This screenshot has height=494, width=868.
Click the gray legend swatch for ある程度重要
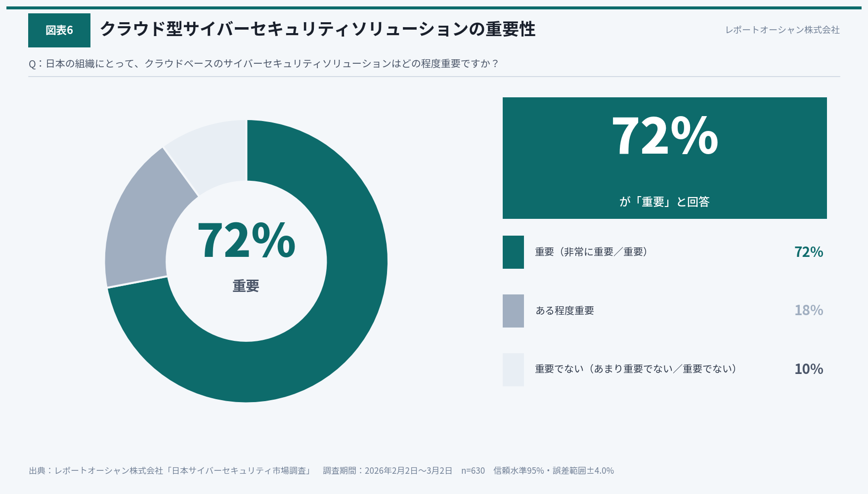pos(513,311)
